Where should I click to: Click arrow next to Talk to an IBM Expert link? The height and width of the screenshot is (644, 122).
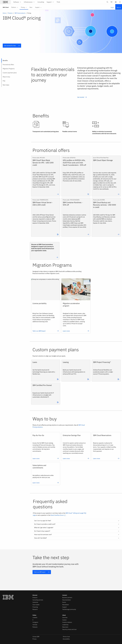tap(58, 331)
